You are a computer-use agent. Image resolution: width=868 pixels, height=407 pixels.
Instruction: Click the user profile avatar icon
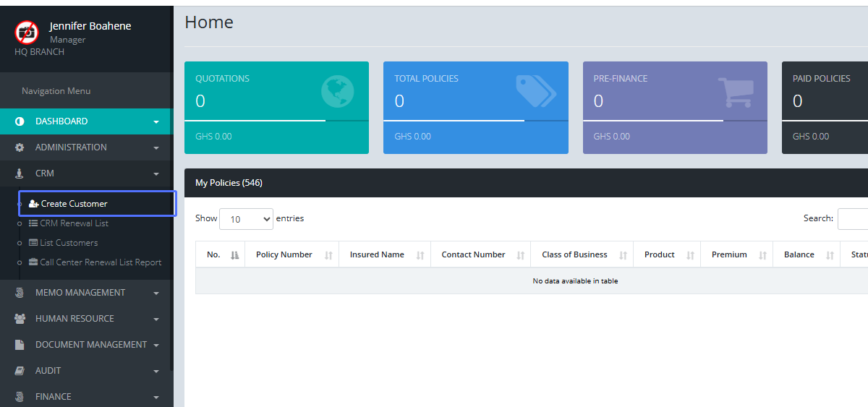point(27,32)
